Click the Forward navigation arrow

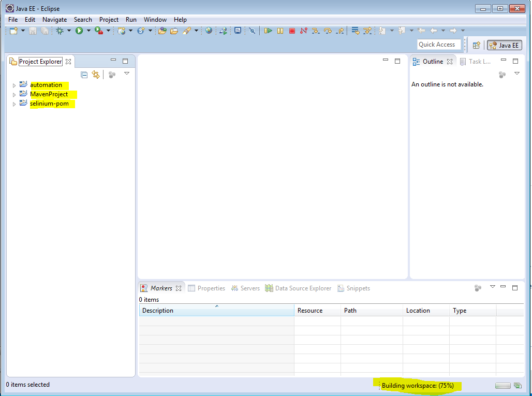tap(453, 31)
